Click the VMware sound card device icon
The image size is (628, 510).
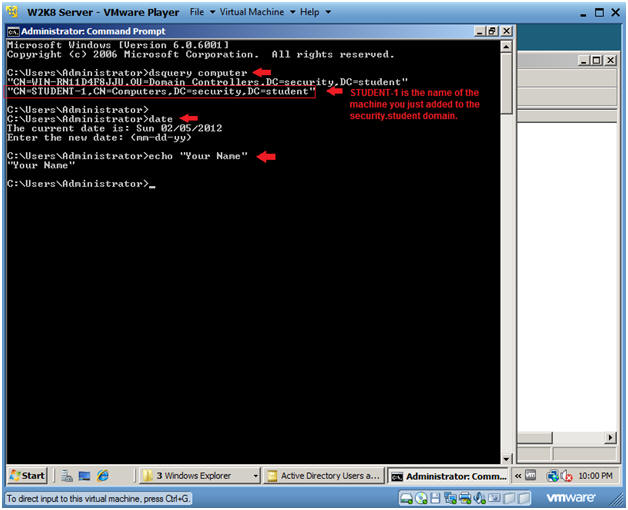click(479, 498)
